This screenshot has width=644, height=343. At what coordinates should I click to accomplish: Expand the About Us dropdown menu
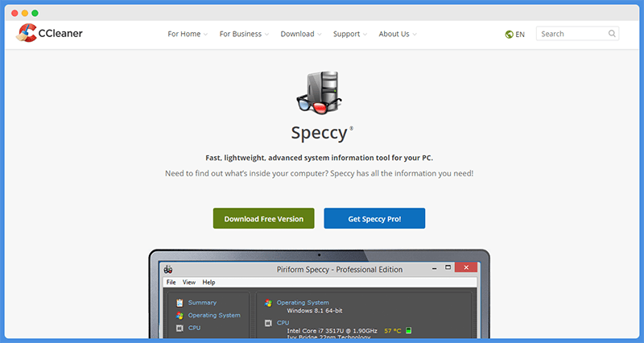tap(398, 34)
